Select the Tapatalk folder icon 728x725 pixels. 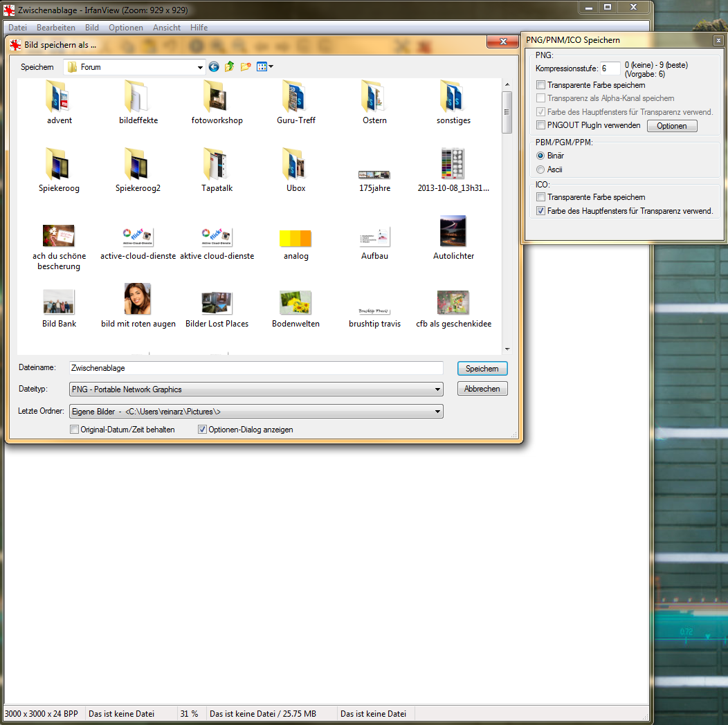pyautogui.click(x=217, y=165)
